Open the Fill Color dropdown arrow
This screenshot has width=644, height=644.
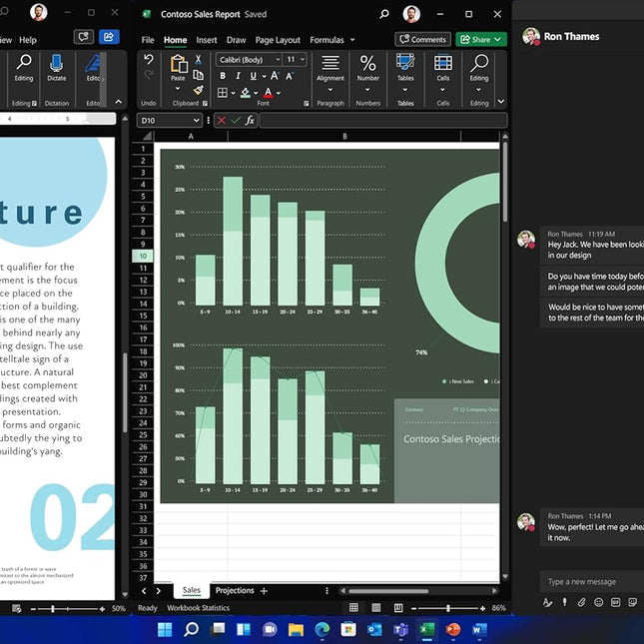click(256, 93)
